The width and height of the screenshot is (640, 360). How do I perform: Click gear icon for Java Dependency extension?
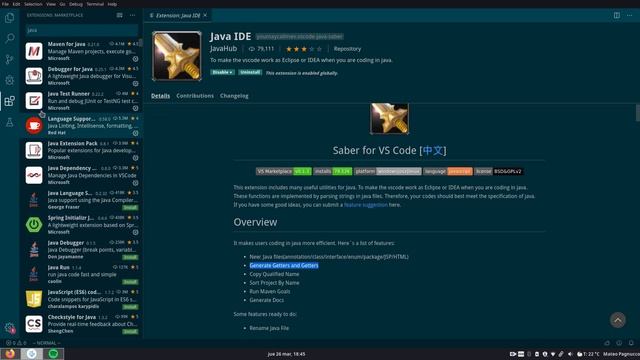136,182
